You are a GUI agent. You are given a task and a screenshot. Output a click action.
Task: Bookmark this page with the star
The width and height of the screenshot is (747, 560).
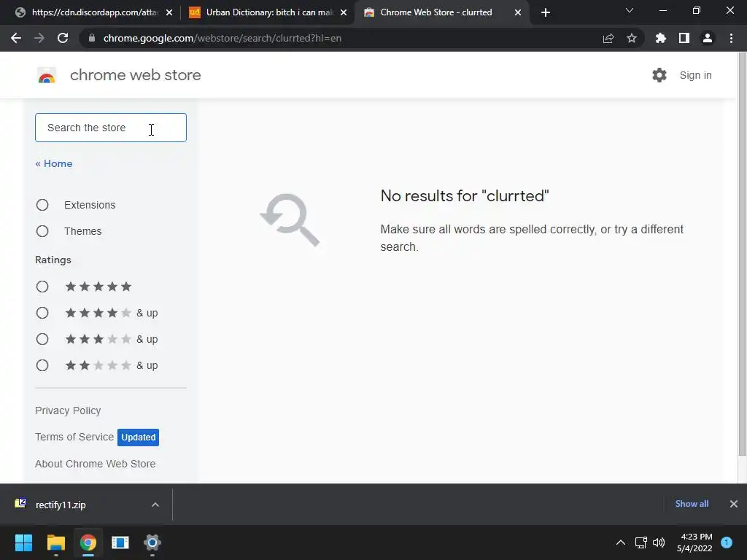click(632, 38)
